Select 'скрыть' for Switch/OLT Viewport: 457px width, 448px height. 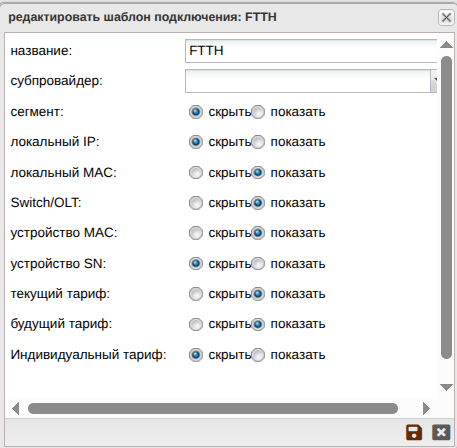click(196, 203)
